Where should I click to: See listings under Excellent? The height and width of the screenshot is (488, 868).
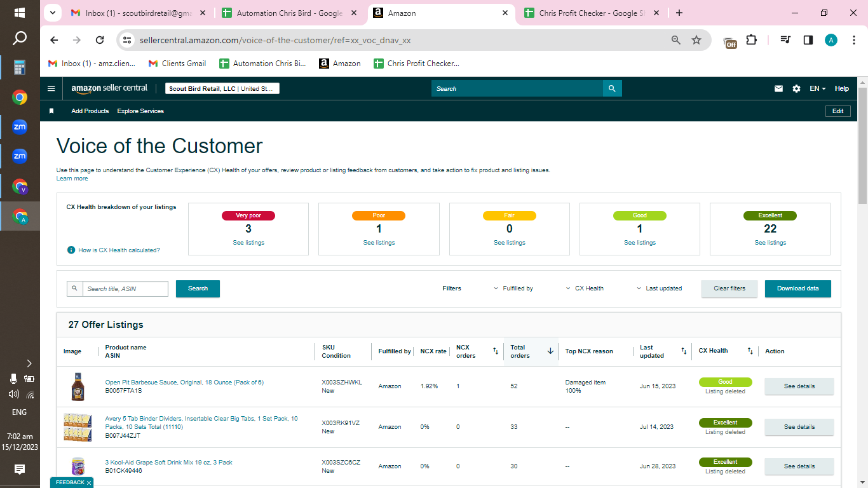(770, 243)
